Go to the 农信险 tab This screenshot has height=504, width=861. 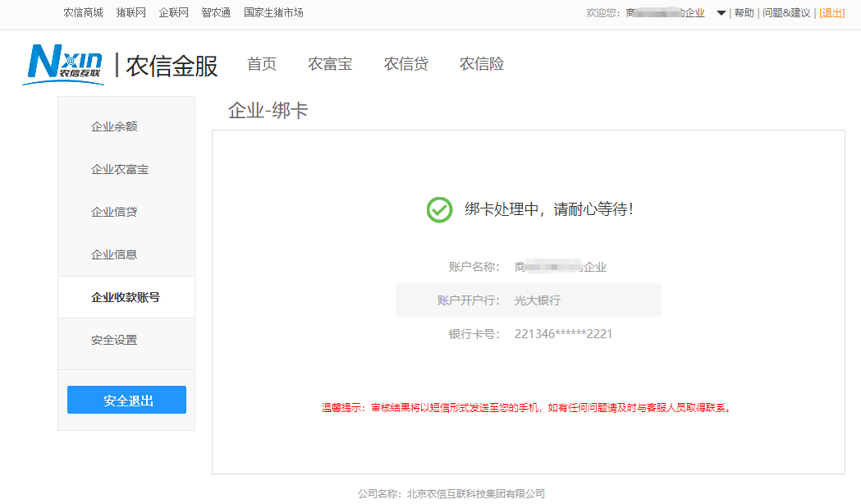tap(481, 64)
